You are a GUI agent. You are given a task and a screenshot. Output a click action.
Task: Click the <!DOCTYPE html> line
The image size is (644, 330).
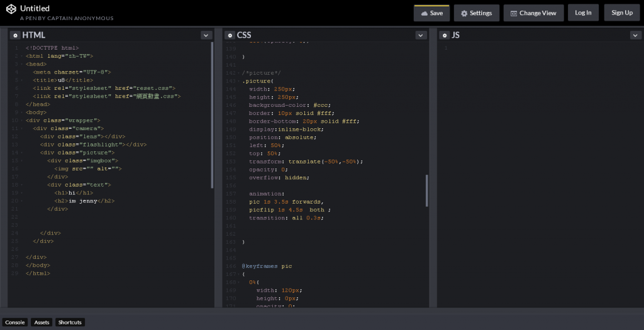[52, 48]
